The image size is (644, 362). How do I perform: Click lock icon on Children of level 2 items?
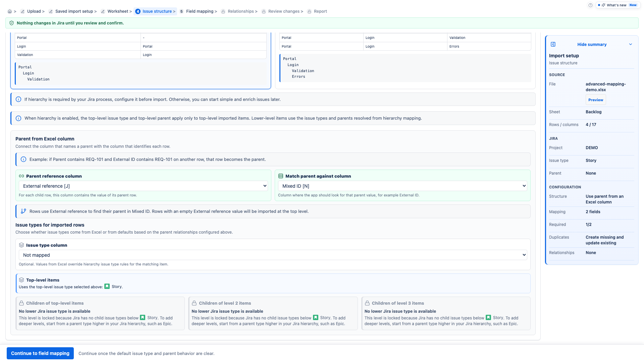(x=194, y=303)
